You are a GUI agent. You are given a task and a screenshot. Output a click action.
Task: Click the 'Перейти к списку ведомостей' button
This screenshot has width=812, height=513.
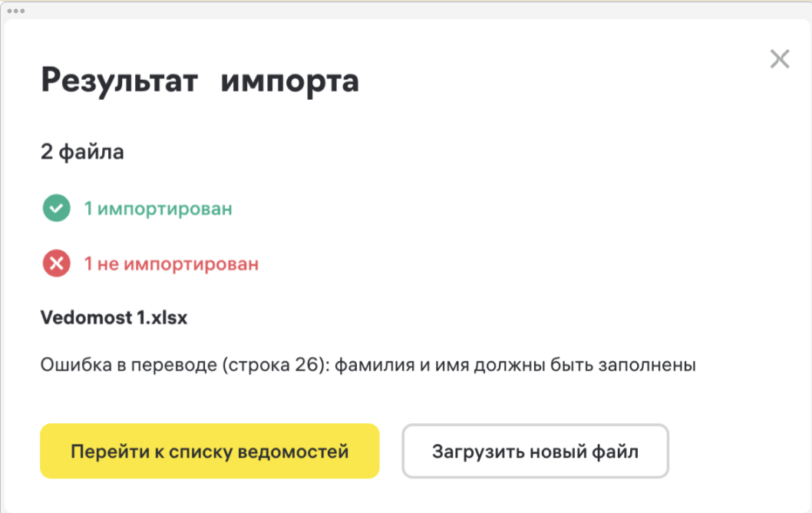210,452
